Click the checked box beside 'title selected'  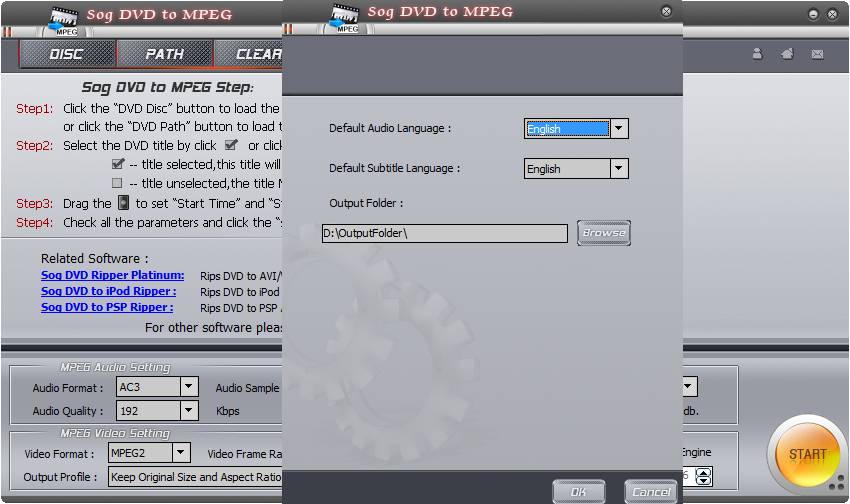[x=118, y=163]
